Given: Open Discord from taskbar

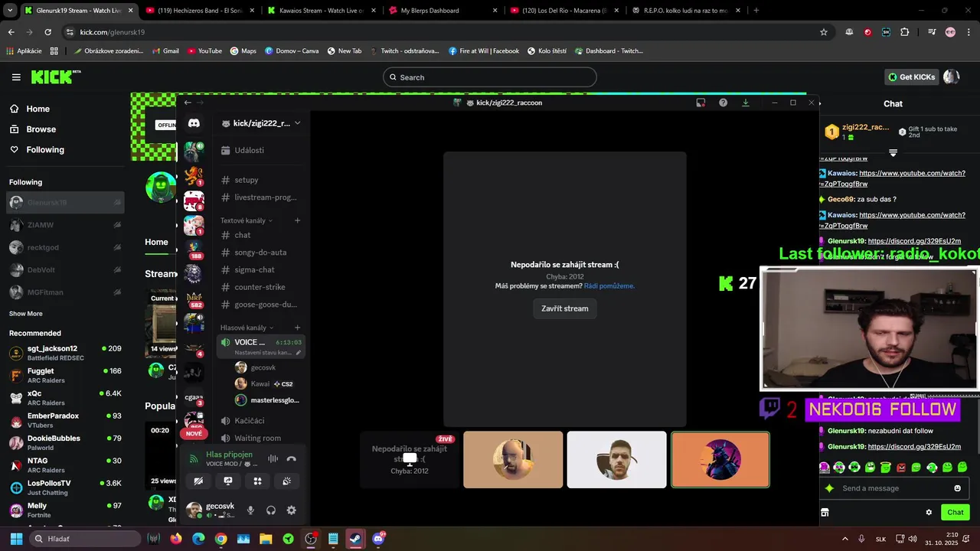Looking at the screenshot, I should [378, 539].
